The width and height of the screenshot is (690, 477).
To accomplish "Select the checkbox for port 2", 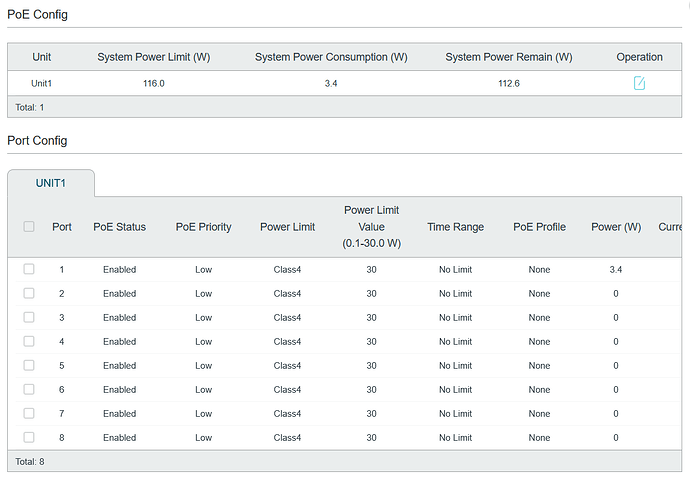I will tap(29, 293).
